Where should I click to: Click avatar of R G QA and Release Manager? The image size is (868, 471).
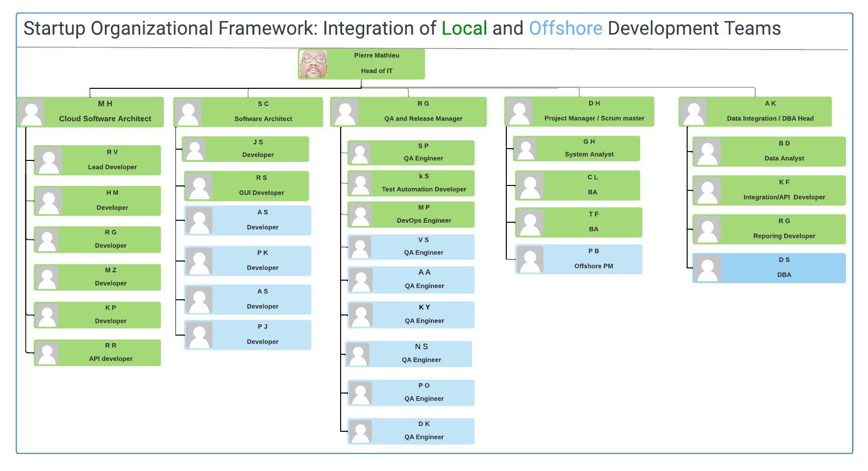[345, 112]
